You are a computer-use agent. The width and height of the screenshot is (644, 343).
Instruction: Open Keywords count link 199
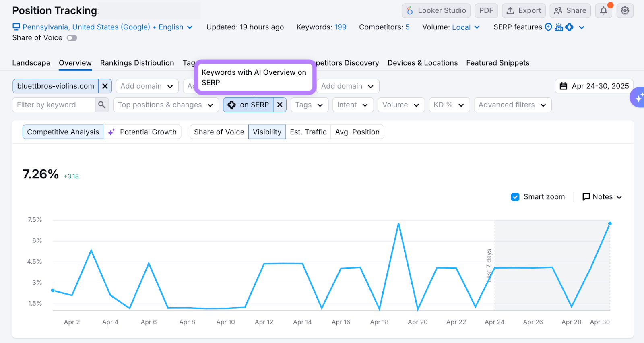tap(341, 27)
